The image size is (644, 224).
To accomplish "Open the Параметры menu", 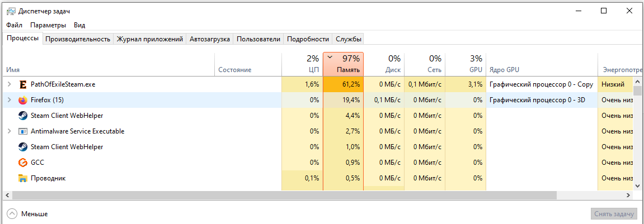I will (x=48, y=25).
